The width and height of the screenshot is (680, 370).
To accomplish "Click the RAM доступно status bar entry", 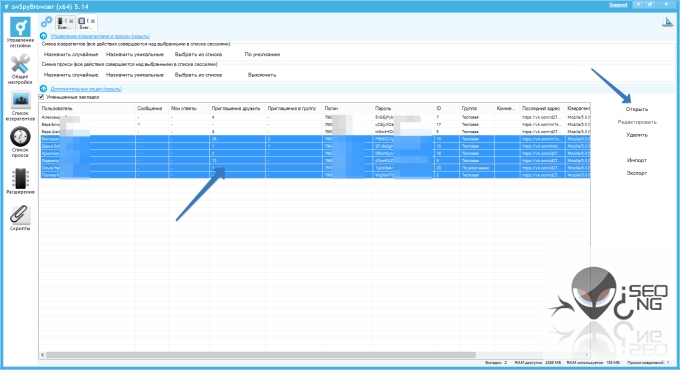I will tap(537, 362).
